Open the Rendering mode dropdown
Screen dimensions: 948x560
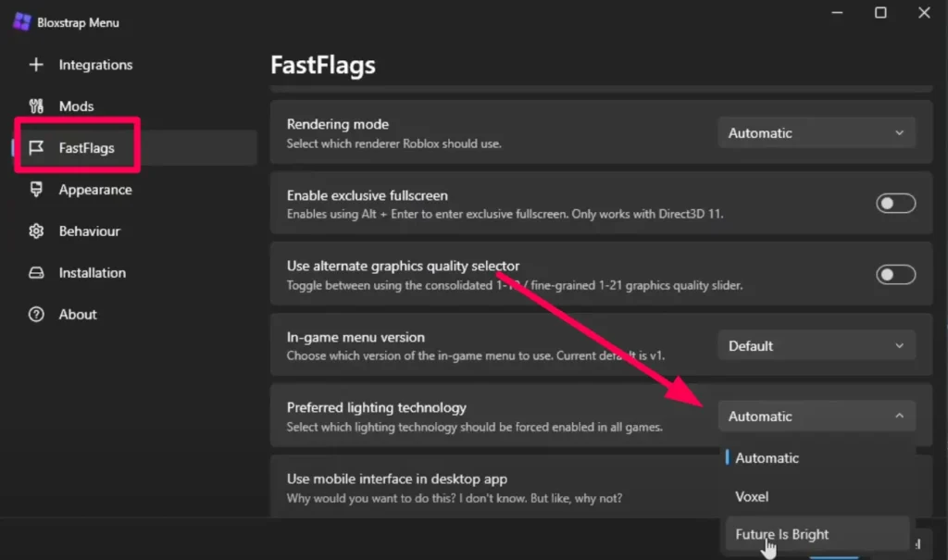point(816,132)
